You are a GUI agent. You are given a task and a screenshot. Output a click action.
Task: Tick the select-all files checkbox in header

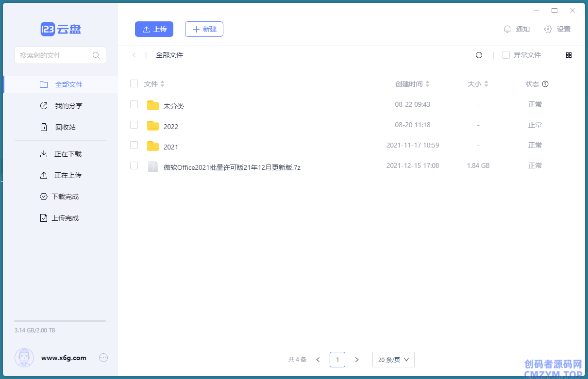click(x=134, y=83)
